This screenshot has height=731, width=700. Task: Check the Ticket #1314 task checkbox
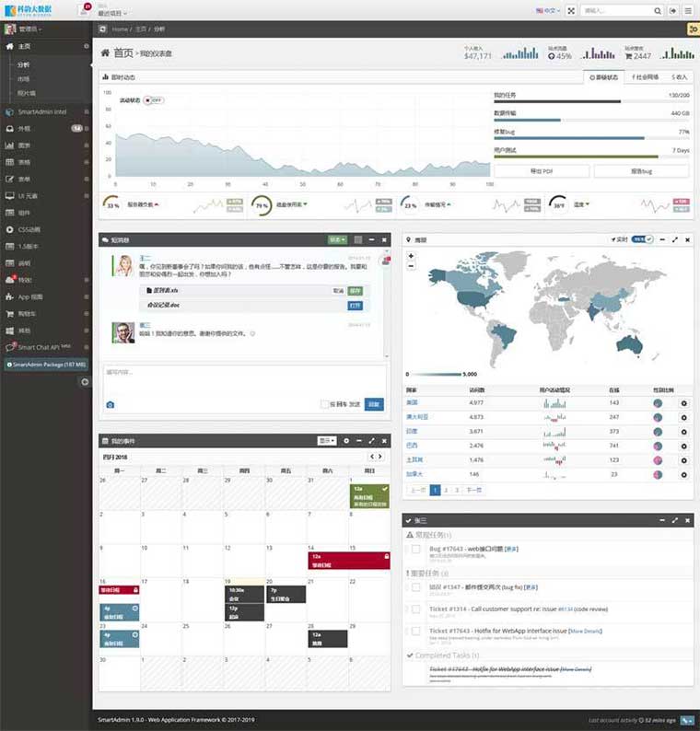point(415,609)
